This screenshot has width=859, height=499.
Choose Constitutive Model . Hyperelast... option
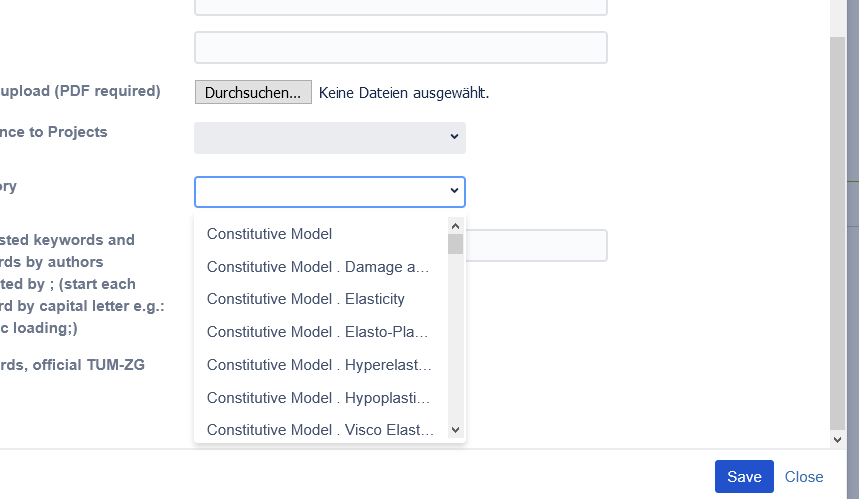pos(321,365)
